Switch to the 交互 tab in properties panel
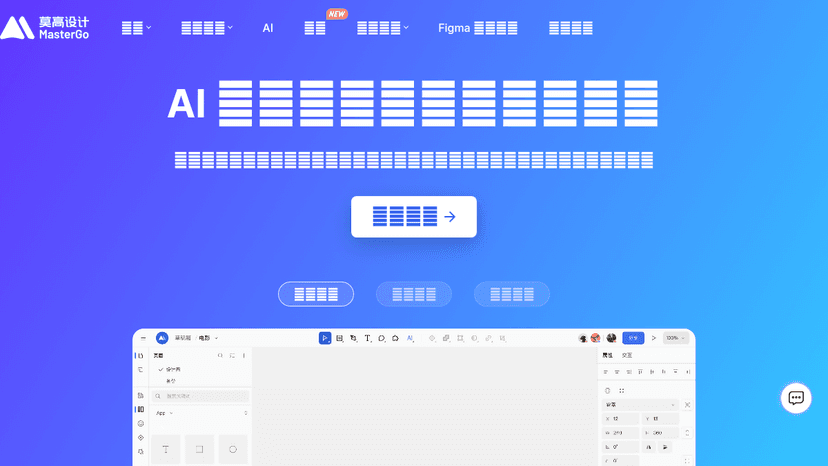This screenshot has width=828, height=466. coord(627,356)
